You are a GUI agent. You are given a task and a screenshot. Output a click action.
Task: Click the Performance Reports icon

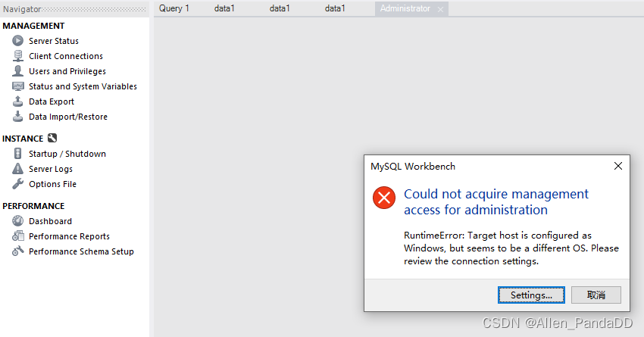point(17,236)
